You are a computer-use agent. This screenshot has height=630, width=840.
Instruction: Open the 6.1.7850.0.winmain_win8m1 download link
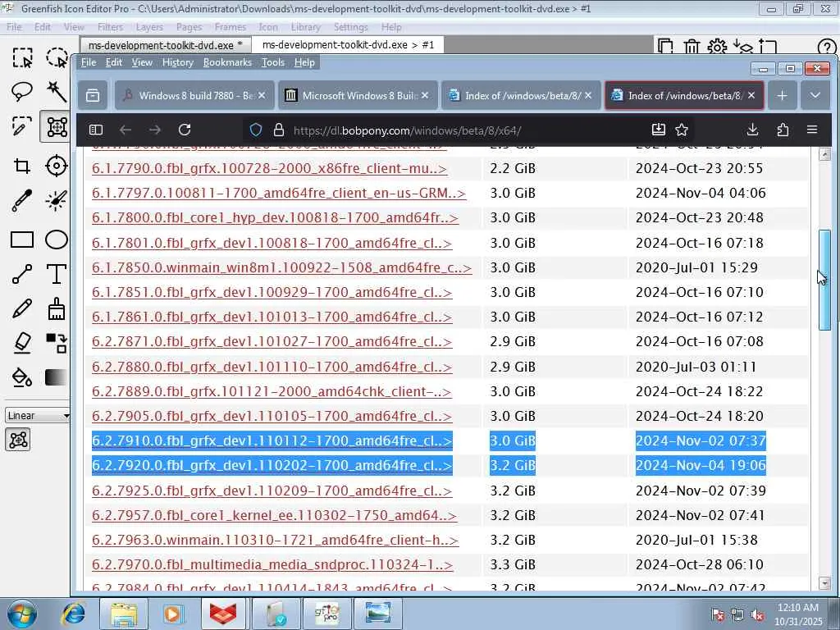coord(282,267)
